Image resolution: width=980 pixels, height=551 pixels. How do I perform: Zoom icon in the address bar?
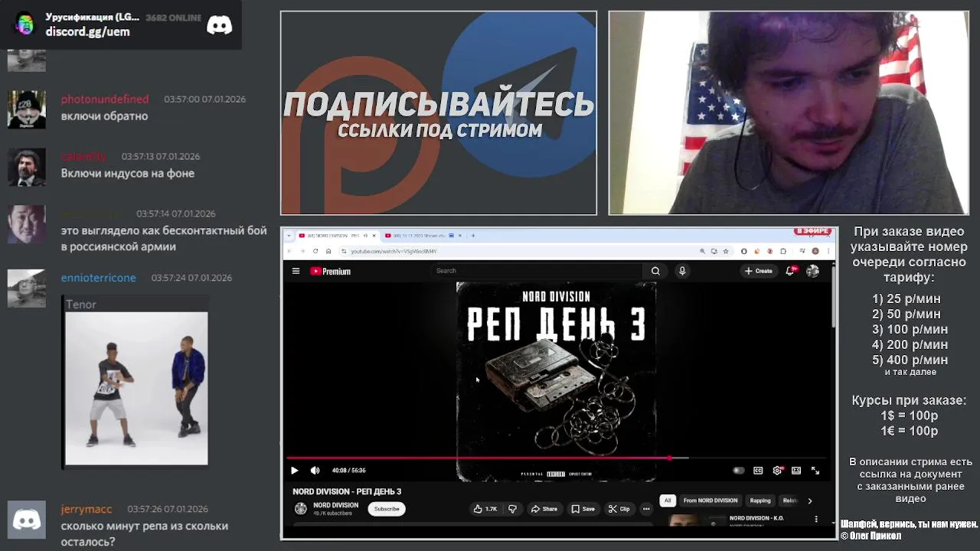(702, 251)
